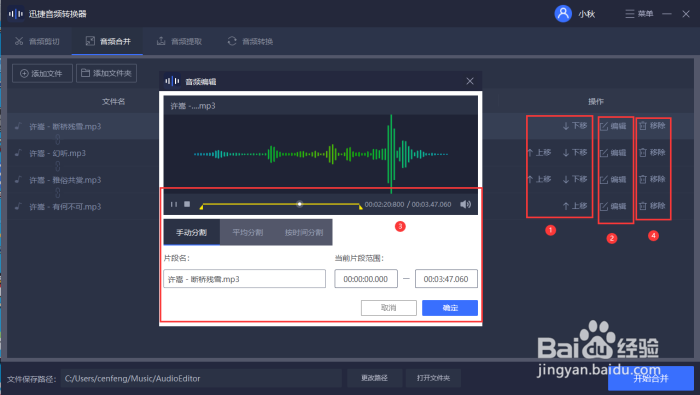Move 雅俗共赏.mp3 up with 上移
The width and height of the screenshot is (700, 395).
pos(539,179)
